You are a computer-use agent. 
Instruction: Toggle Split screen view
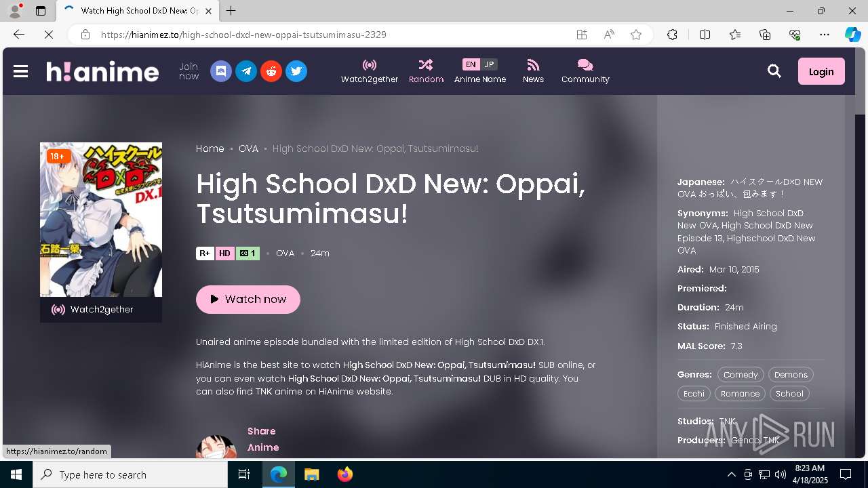pos(705,35)
